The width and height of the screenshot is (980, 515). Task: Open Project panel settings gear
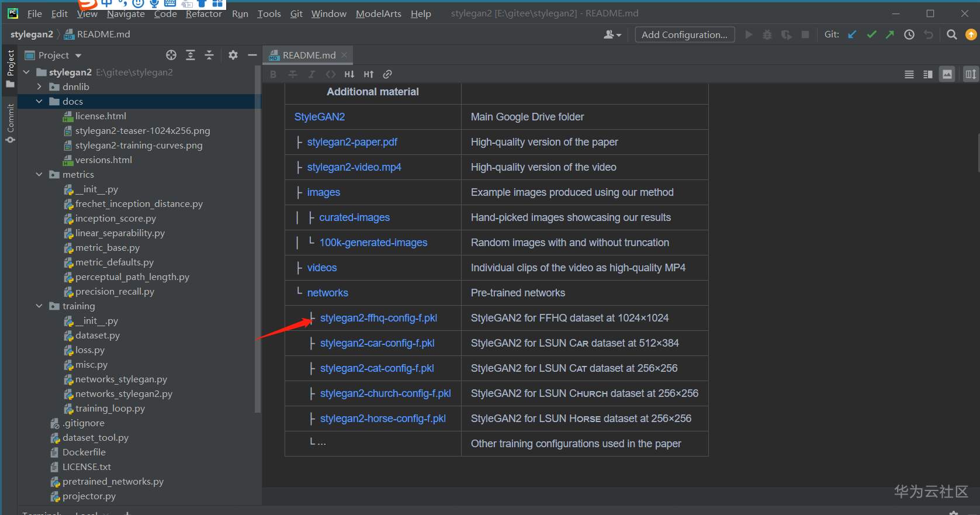(233, 55)
